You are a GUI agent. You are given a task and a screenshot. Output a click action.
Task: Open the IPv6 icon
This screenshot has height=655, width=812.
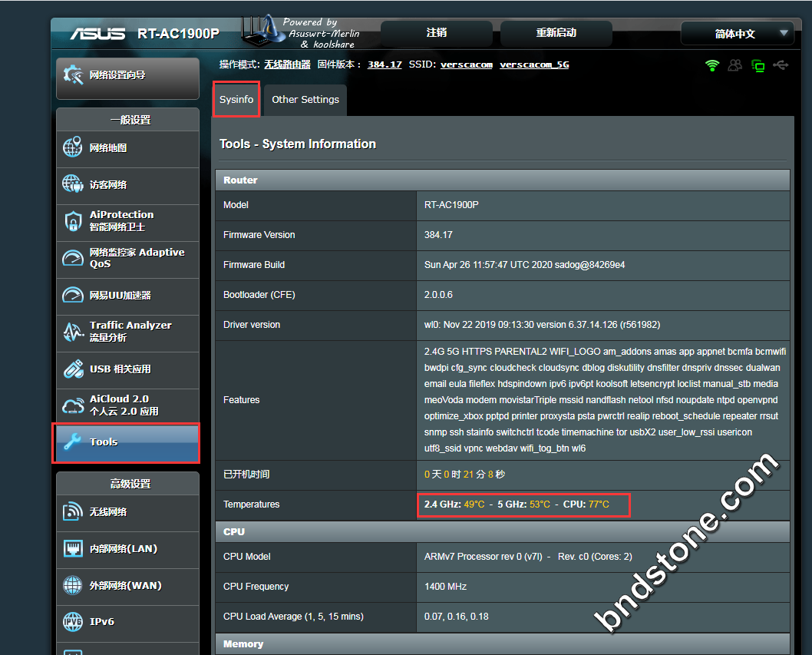click(x=72, y=622)
